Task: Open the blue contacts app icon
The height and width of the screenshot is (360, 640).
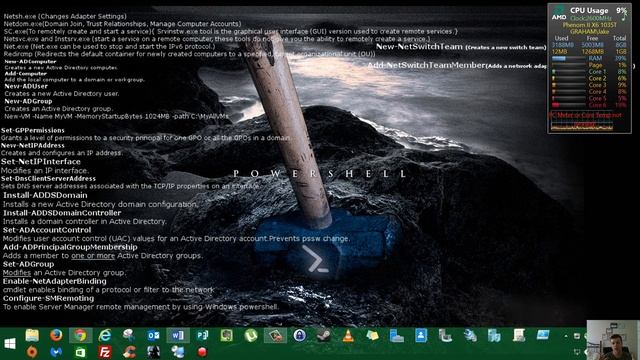Action: 421,336
